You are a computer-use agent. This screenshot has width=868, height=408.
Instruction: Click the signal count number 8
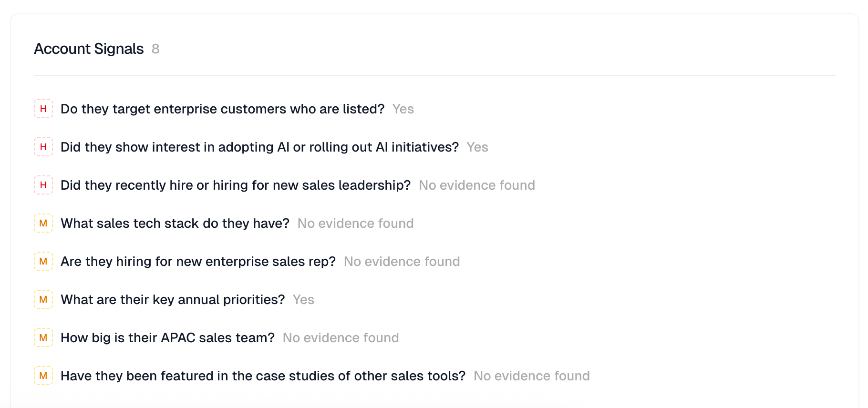pos(155,49)
